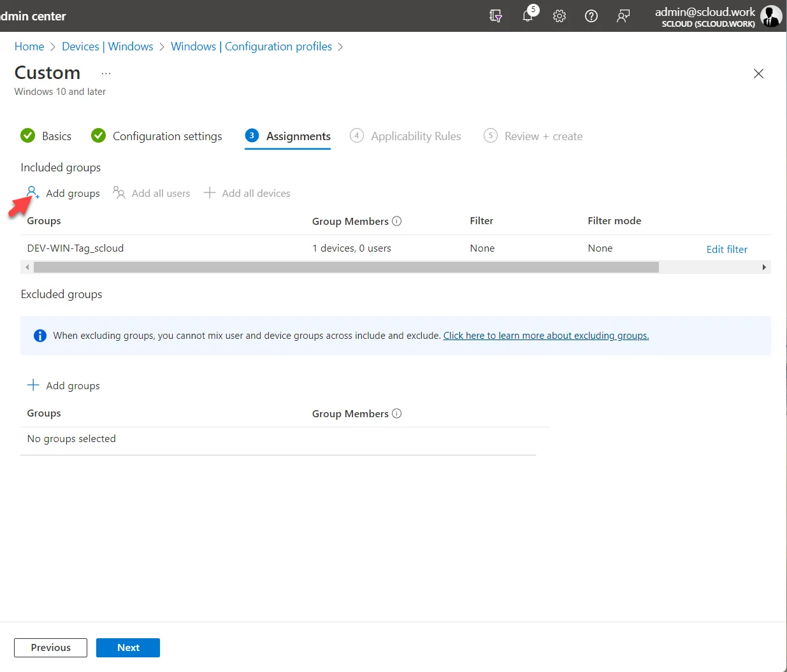Click the Basics green checkmark icon
The width and height of the screenshot is (787, 672).
pyautogui.click(x=28, y=136)
